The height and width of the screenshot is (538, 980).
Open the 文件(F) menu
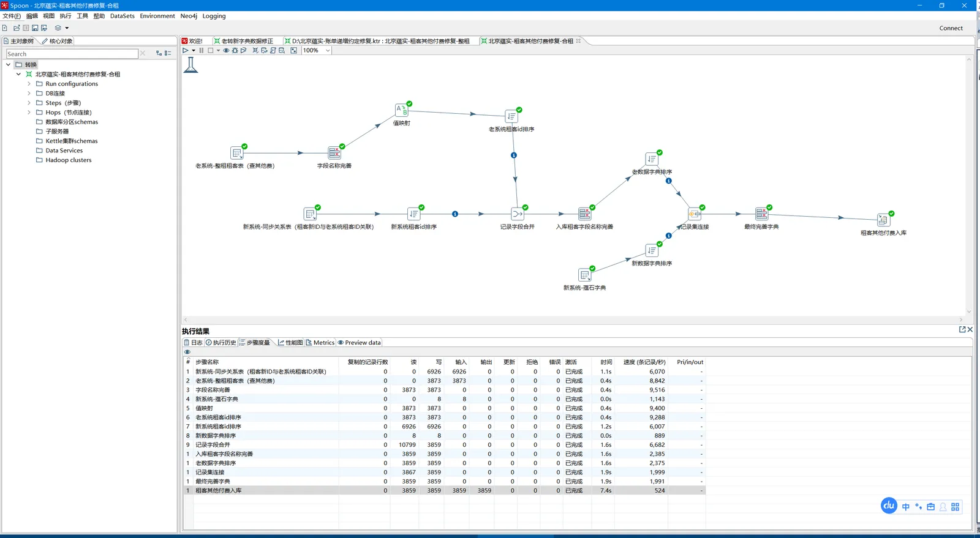pos(12,16)
